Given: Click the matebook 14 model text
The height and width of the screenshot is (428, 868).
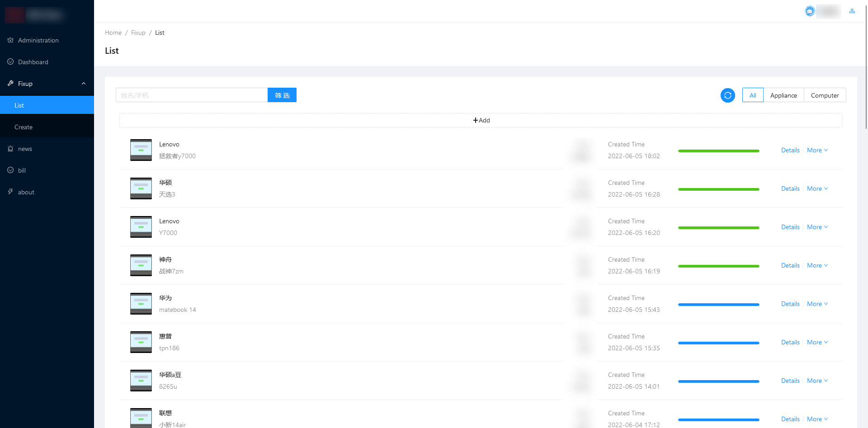Looking at the screenshot, I should click(178, 310).
